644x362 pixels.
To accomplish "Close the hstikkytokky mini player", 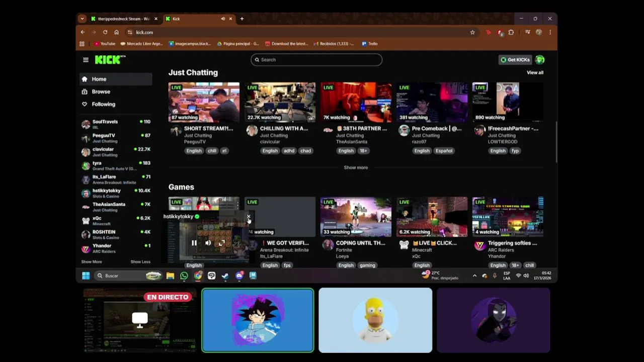I will [249, 217].
